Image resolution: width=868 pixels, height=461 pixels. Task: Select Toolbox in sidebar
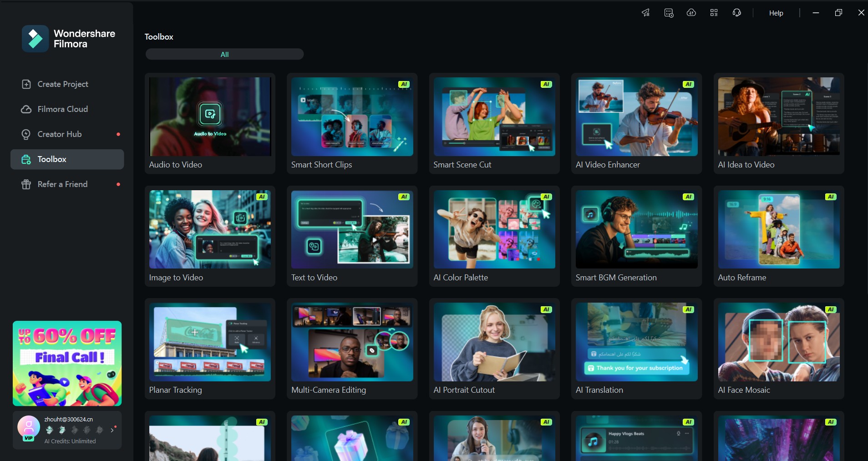tap(67, 159)
